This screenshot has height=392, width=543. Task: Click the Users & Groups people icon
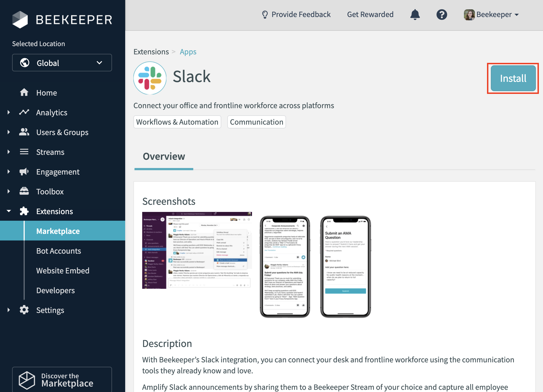click(x=24, y=132)
